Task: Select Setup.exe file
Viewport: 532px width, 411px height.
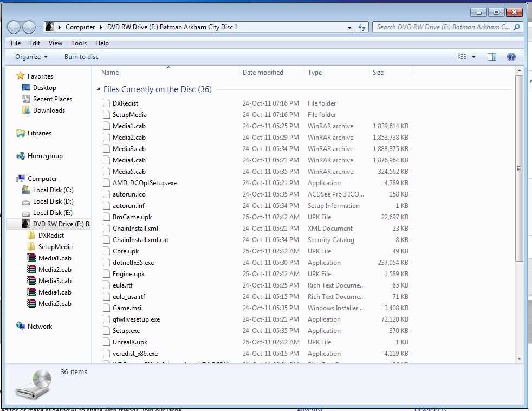Action: click(x=126, y=331)
